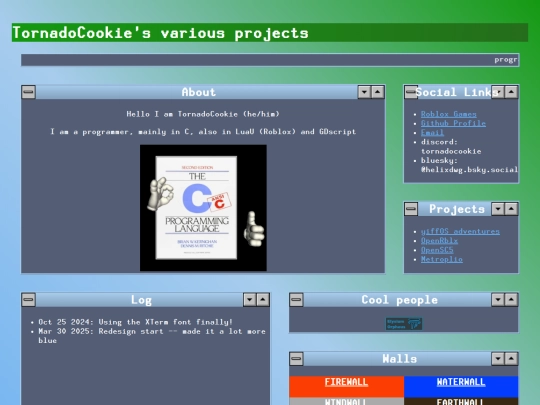Open the Metroplio project link
Screen dimensions: 540x405
[442, 259]
